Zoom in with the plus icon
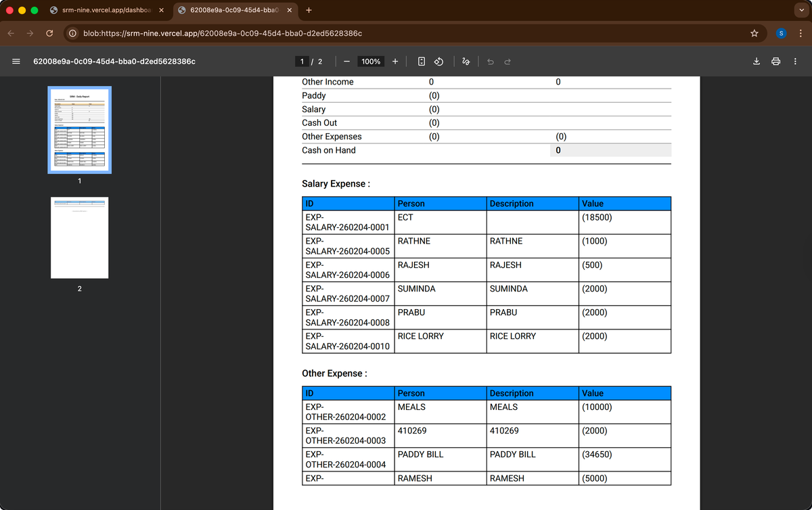This screenshot has height=510, width=812. (395, 62)
